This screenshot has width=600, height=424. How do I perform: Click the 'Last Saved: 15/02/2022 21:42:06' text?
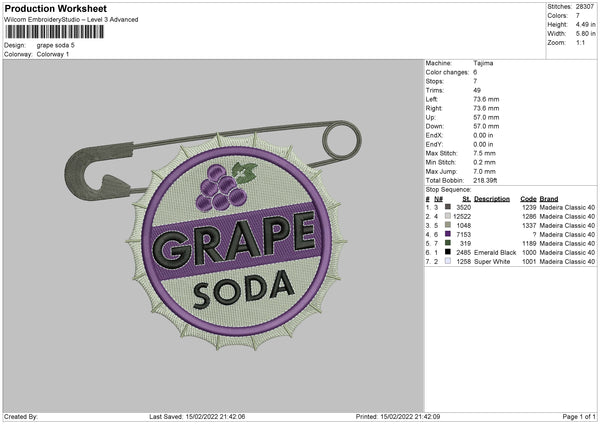197,416
